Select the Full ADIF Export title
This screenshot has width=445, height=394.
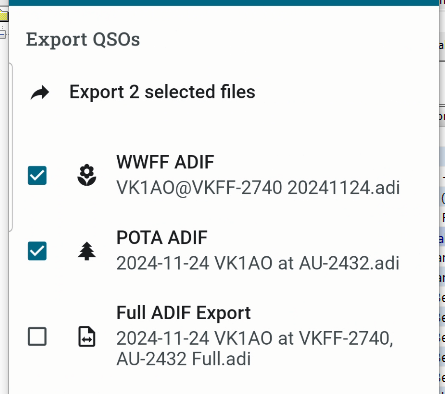click(x=183, y=313)
